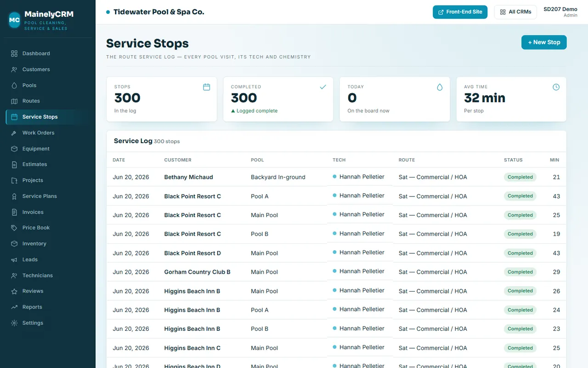Click the Reviews star icon
The width and height of the screenshot is (588, 368).
(14, 291)
